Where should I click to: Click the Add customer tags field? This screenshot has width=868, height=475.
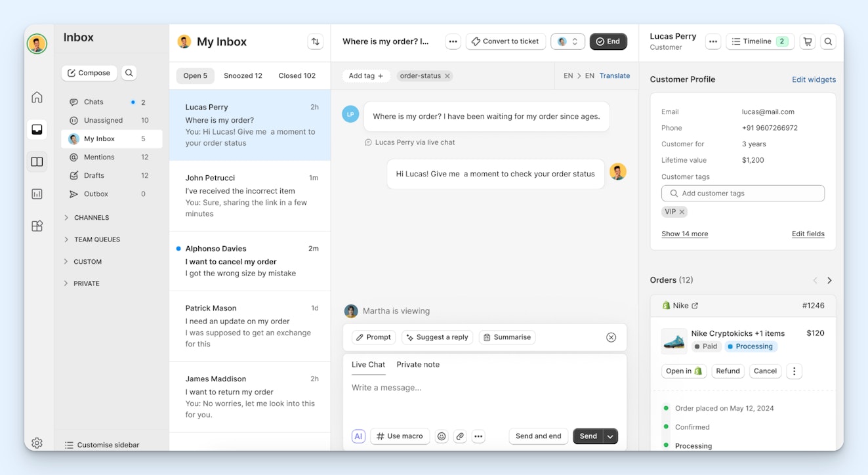coord(743,194)
